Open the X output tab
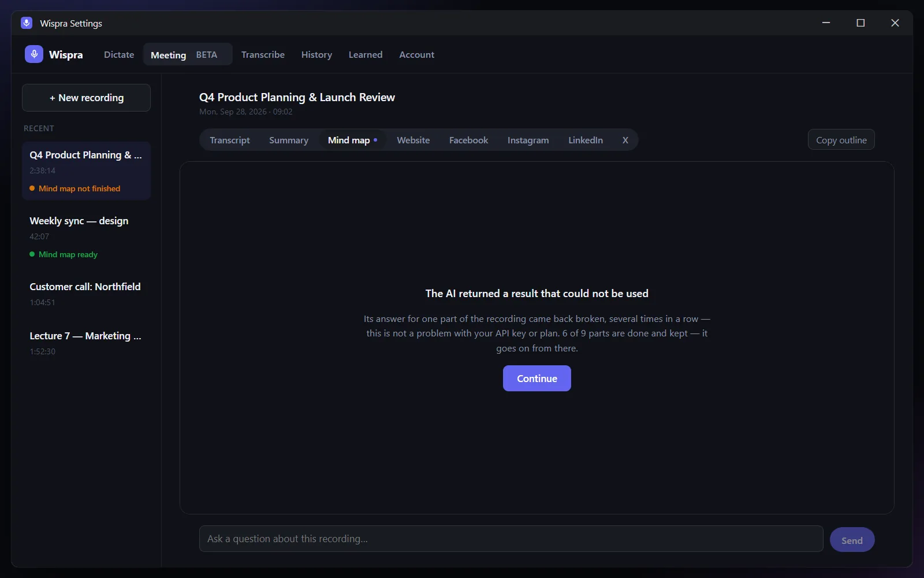 [625, 140]
